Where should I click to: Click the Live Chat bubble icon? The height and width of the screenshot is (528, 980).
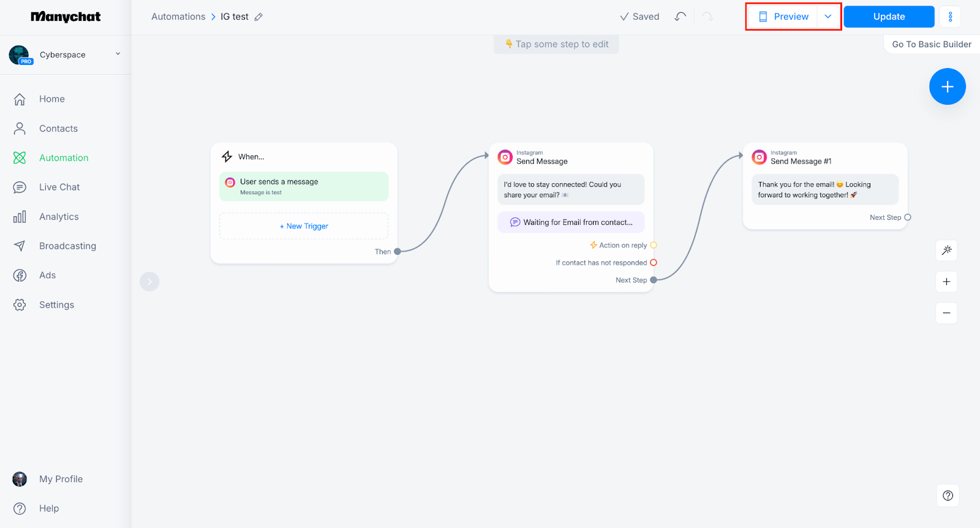click(20, 187)
